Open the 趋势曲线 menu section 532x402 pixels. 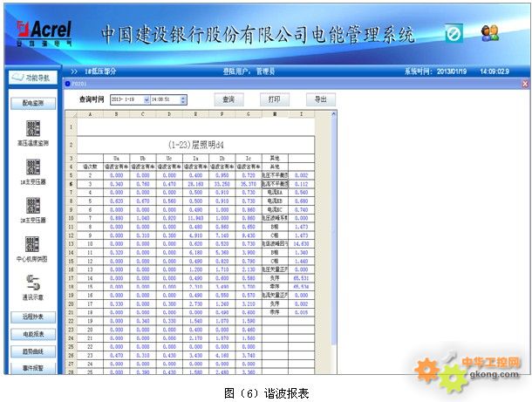click(31, 351)
